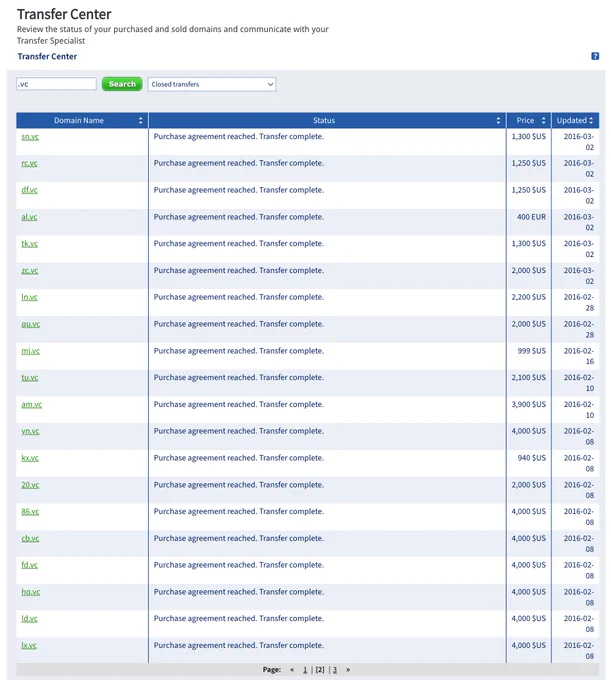Open the Closed transfers dropdown
Viewport: 611px width, 680px height.
coord(212,84)
